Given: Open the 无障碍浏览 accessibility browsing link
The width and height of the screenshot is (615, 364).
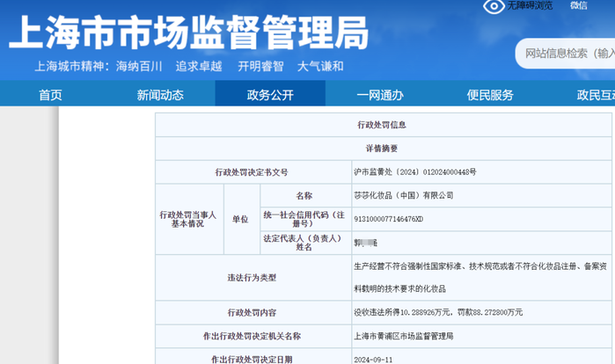Looking at the screenshot, I should coord(530,5).
